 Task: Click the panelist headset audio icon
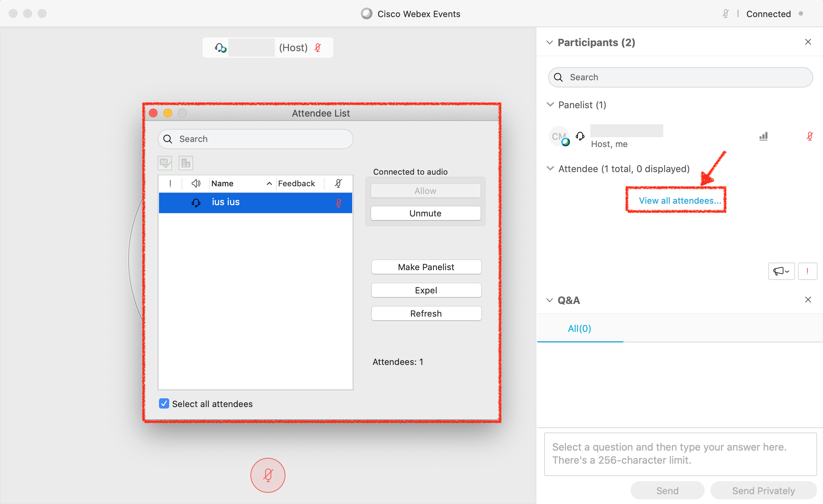click(580, 136)
